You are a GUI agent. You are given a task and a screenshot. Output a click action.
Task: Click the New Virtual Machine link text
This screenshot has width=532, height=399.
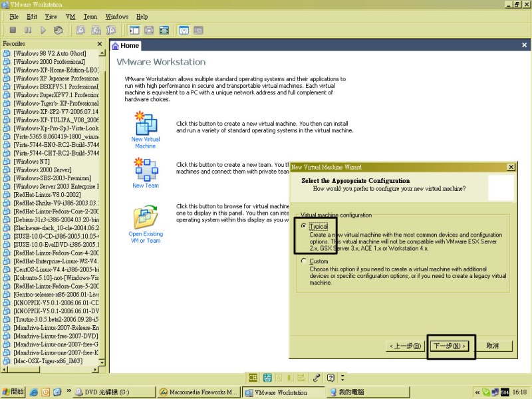coord(146,142)
